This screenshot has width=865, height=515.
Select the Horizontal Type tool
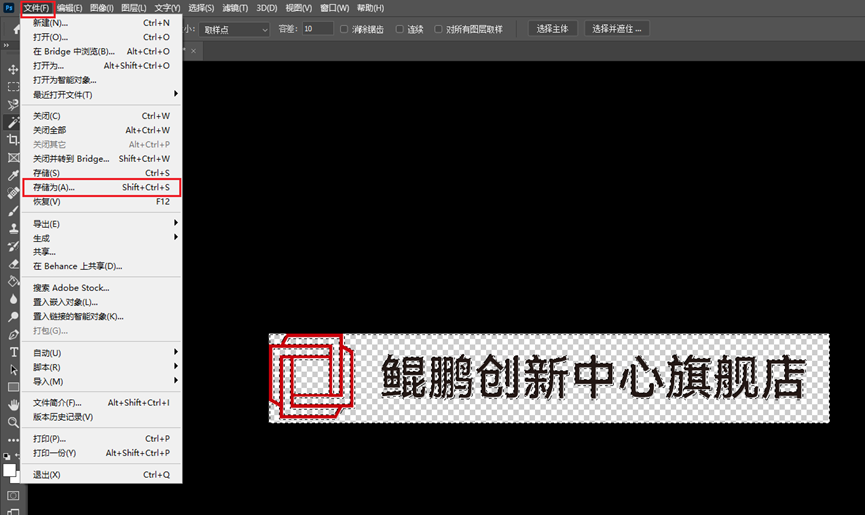click(x=13, y=352)
